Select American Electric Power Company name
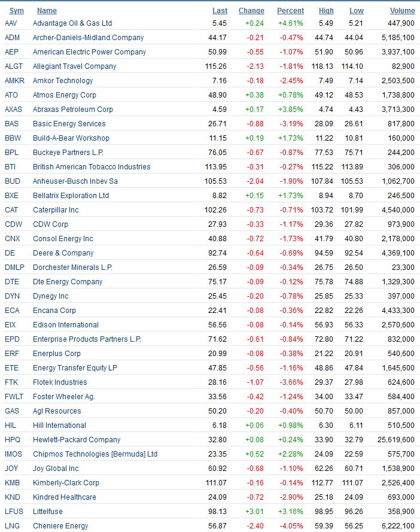Viewport: 420px width, 532px height. pos(89,52)
